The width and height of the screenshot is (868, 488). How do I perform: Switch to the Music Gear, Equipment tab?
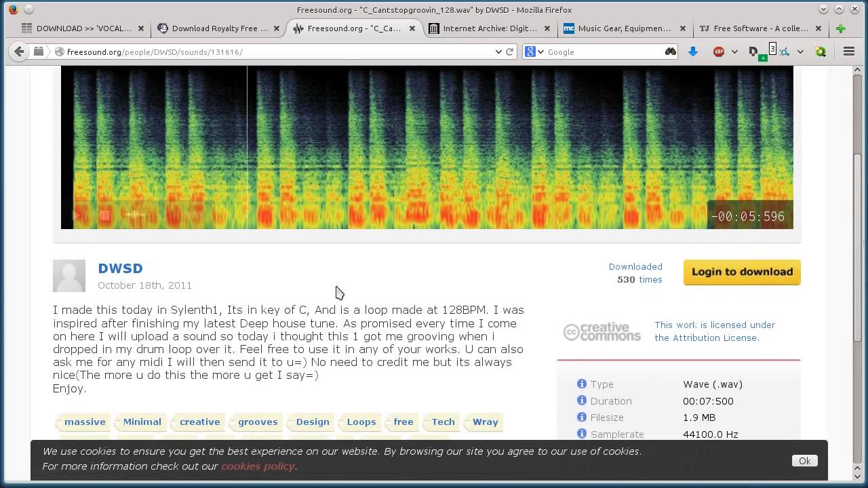tap(625, 28)
